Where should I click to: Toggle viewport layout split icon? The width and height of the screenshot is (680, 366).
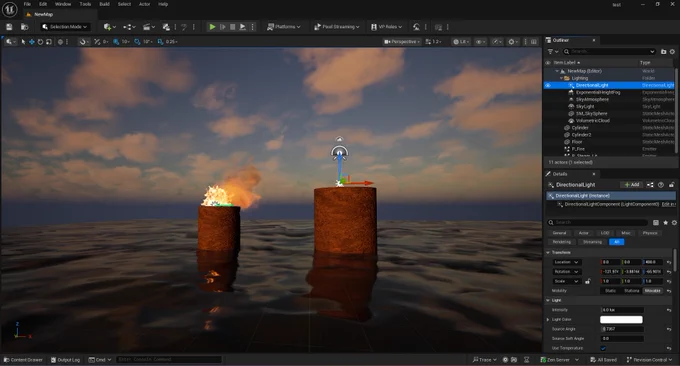(534, 42)
